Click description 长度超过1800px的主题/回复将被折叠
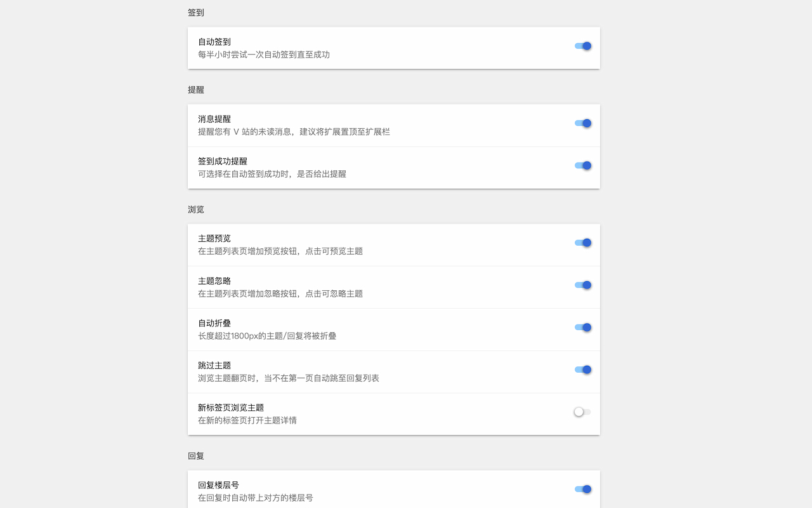Screen dimensions: 812x508 click(x=267, y=336)
